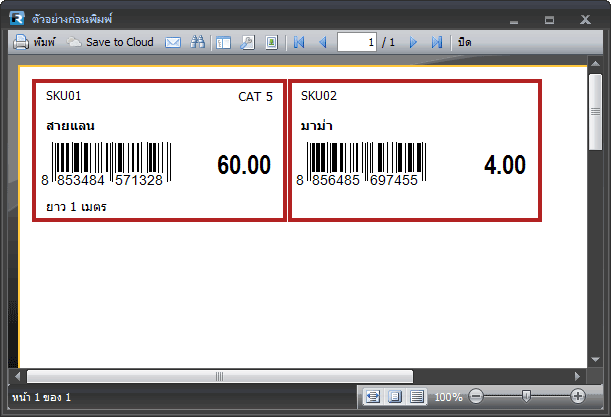Select the first view mode in status bar

tap(373, 397)
